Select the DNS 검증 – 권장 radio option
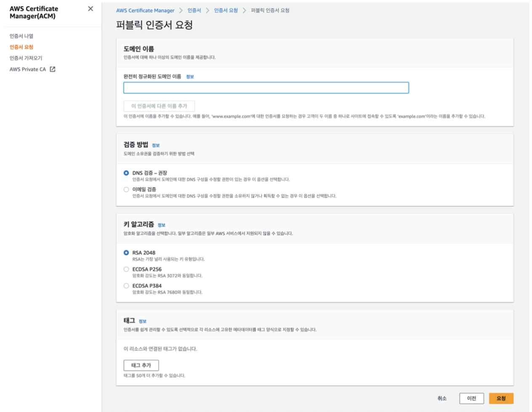Screen dimensions: 532x412 pos(126,173)
